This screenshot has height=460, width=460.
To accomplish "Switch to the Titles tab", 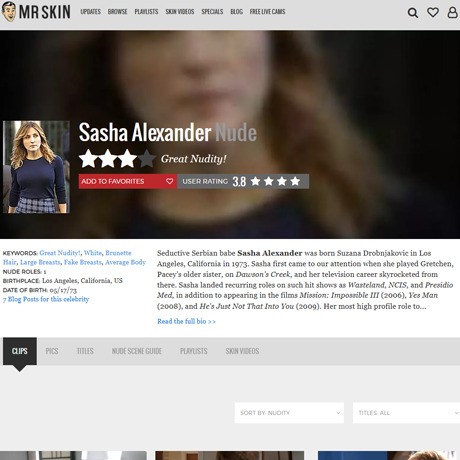I will click(85, 351).
